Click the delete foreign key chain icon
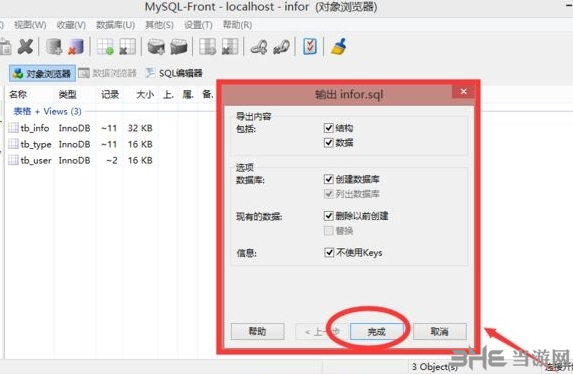The image size is (573, 374). pyautogui.click(x=281, y=47)
